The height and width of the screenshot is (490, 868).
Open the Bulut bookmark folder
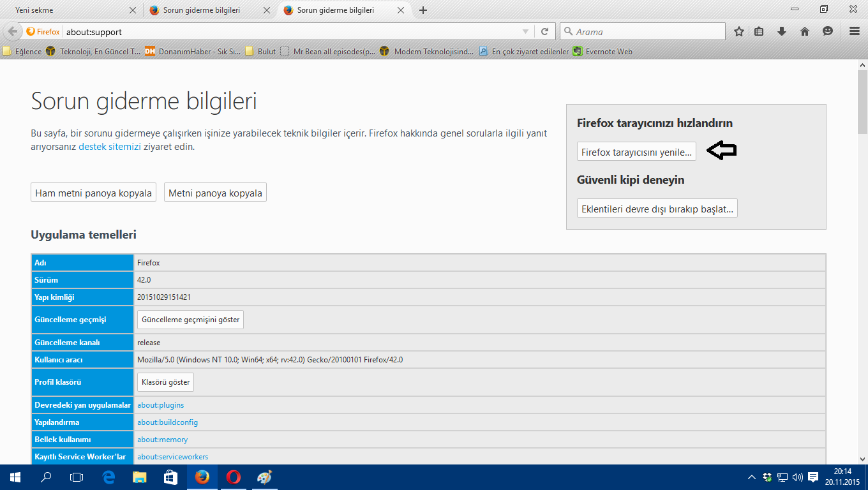(x=260, y=52)
